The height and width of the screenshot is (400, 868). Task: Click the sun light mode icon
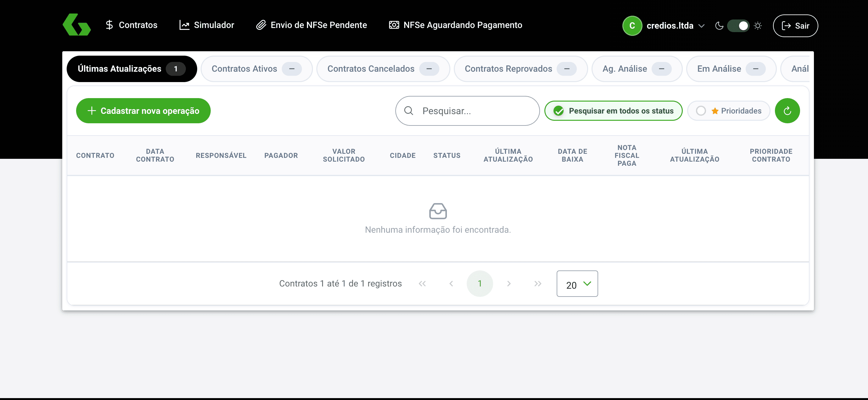tap(758, 25)
